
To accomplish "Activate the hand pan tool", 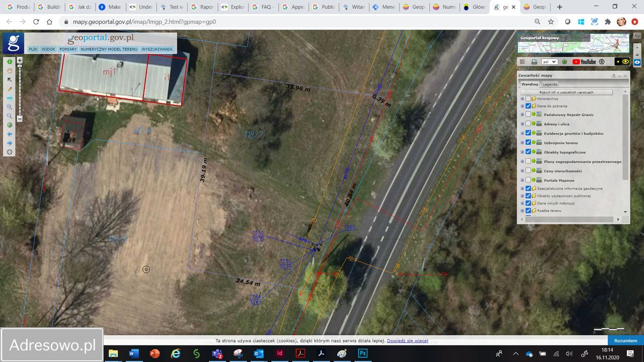I will (10, 71).
